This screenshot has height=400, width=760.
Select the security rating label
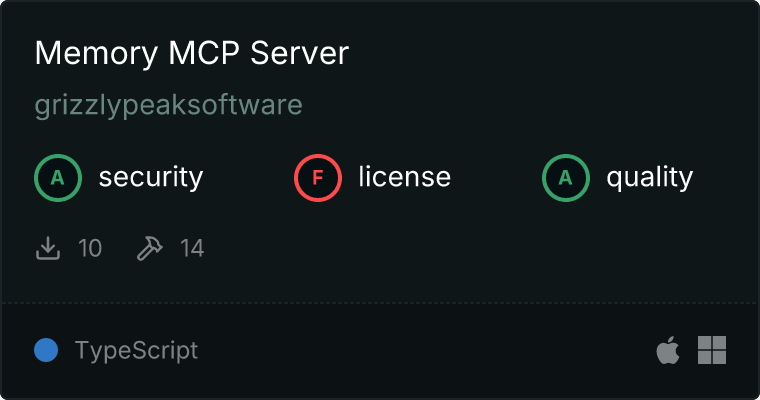click(150, 178)
